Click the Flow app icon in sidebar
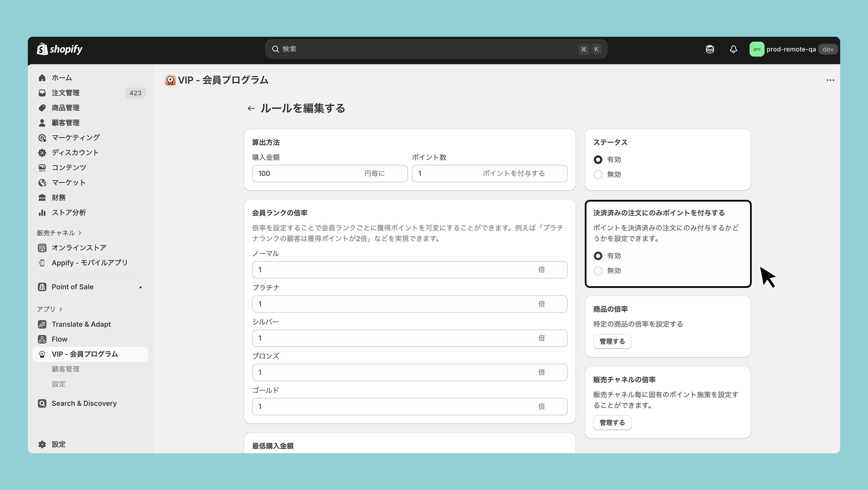Image resolution: width=868 pixels, height=490 pixels. (42, 339)
